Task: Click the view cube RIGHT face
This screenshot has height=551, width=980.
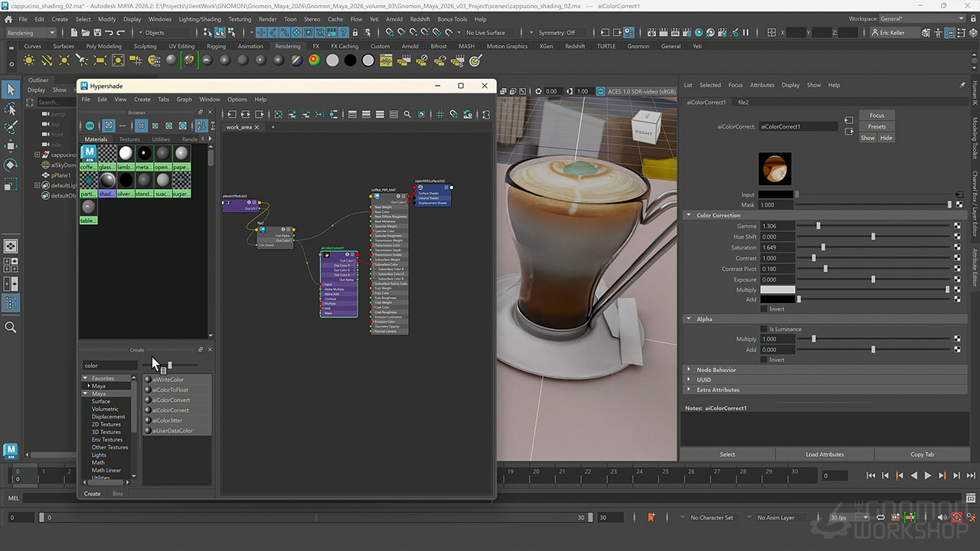Action: point(644,132)
